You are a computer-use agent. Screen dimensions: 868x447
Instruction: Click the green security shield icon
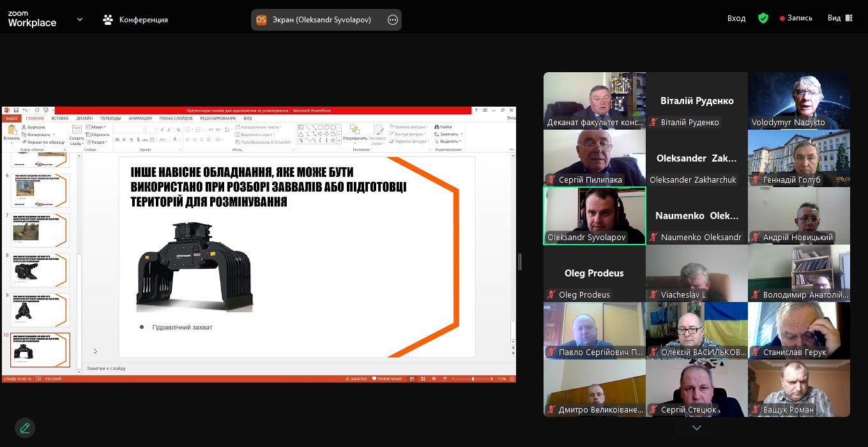tap(763, 19)
